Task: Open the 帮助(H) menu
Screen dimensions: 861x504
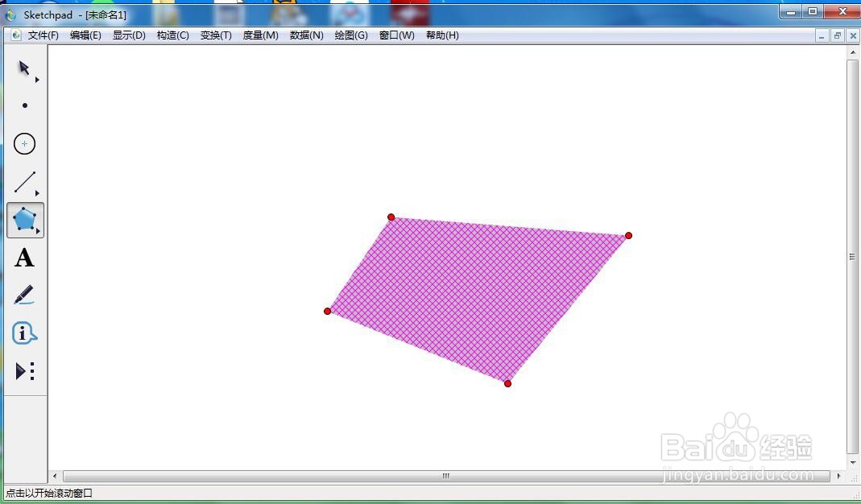Action: (x=442, y=35)
